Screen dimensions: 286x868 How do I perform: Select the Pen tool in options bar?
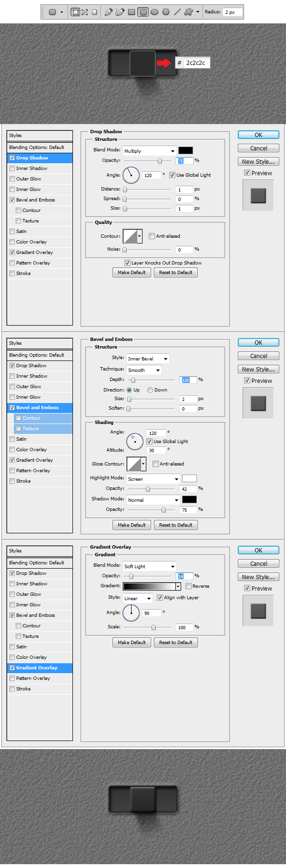pyautogui.click(x=109, y=12)
